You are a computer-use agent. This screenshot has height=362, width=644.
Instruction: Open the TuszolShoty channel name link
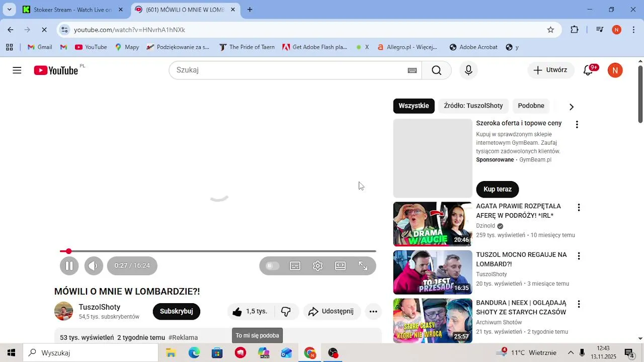100,307
